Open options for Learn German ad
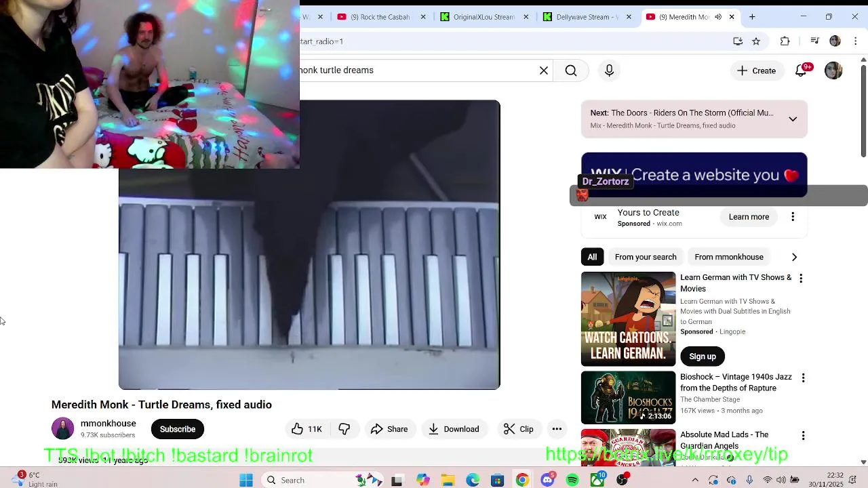Image resolution: width=868 pixels, height=488 pixels. point(801,279)
